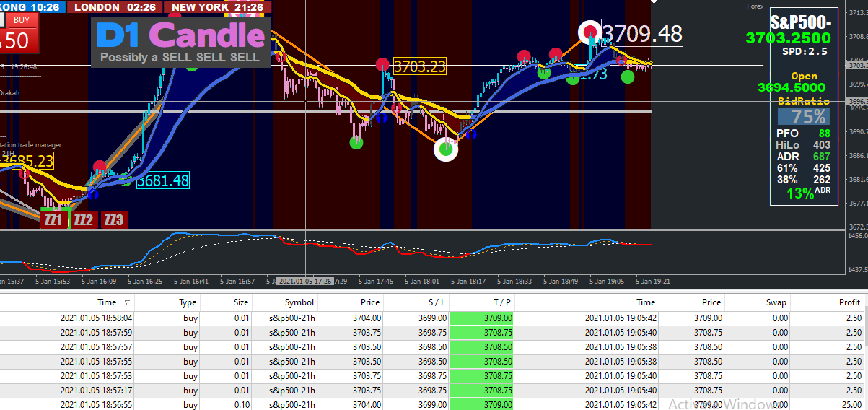Click the PFO 88 row in info panel
Screen dimensions: 868x410
pyautogui.click(x=803, y=133)
